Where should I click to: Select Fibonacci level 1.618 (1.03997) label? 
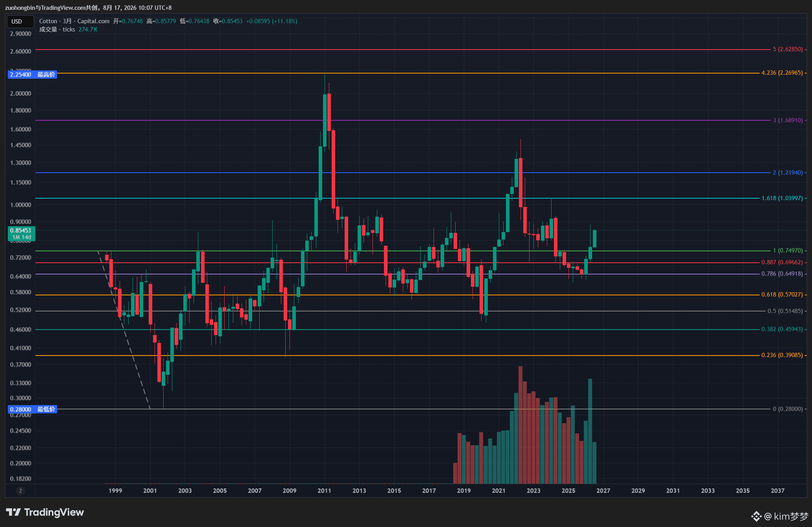tap(782, 198)
